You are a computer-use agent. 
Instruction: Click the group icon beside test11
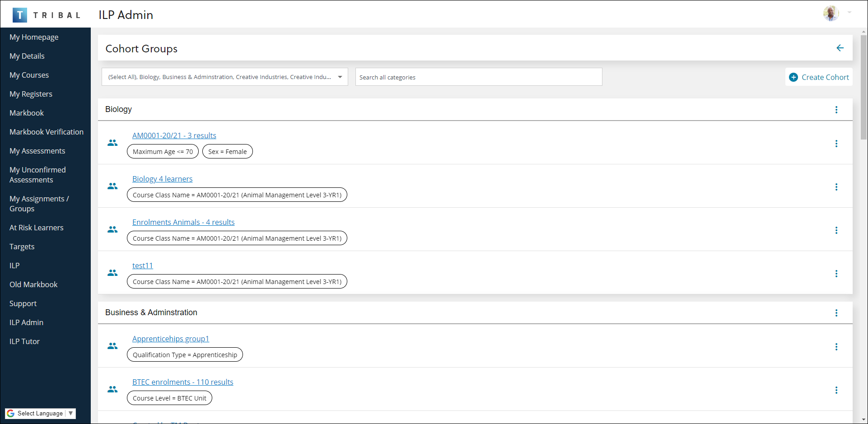click(x=112, y=273)
